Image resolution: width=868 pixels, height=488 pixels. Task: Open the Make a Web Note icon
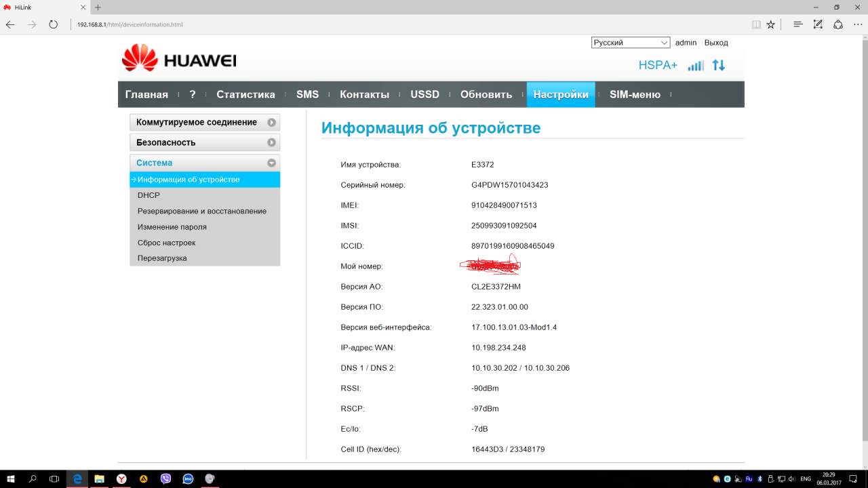[x=818, y=24]
